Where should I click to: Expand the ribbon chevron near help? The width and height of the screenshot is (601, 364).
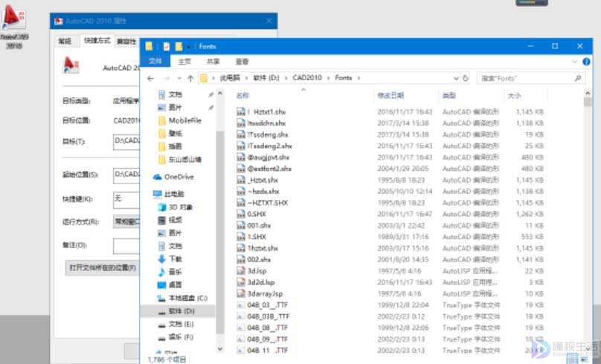click(x=574, y=62)
